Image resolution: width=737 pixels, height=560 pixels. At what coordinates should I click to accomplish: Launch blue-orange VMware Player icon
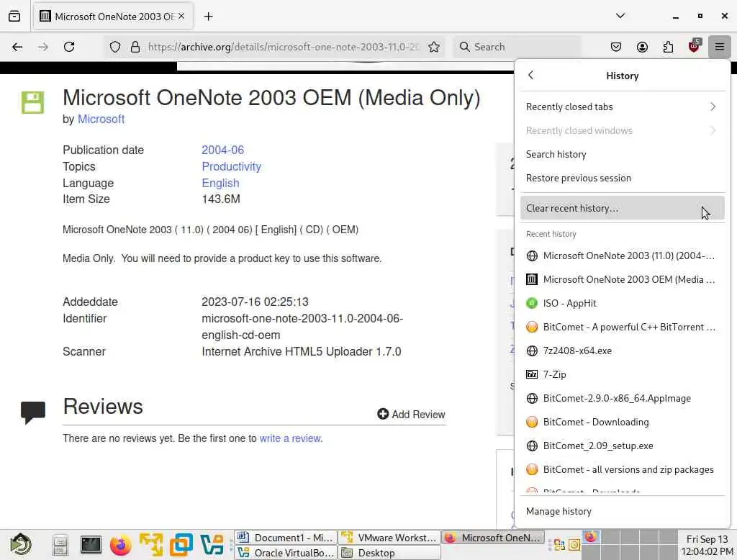click(181, 545)
